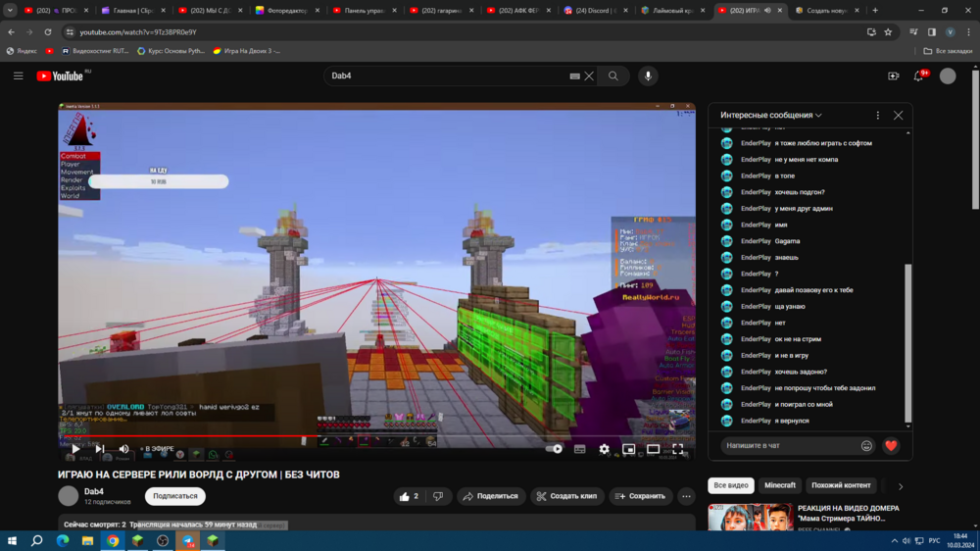Click the Создать клип button
This screenshot has width=980, height=551.
click(566, 497)
